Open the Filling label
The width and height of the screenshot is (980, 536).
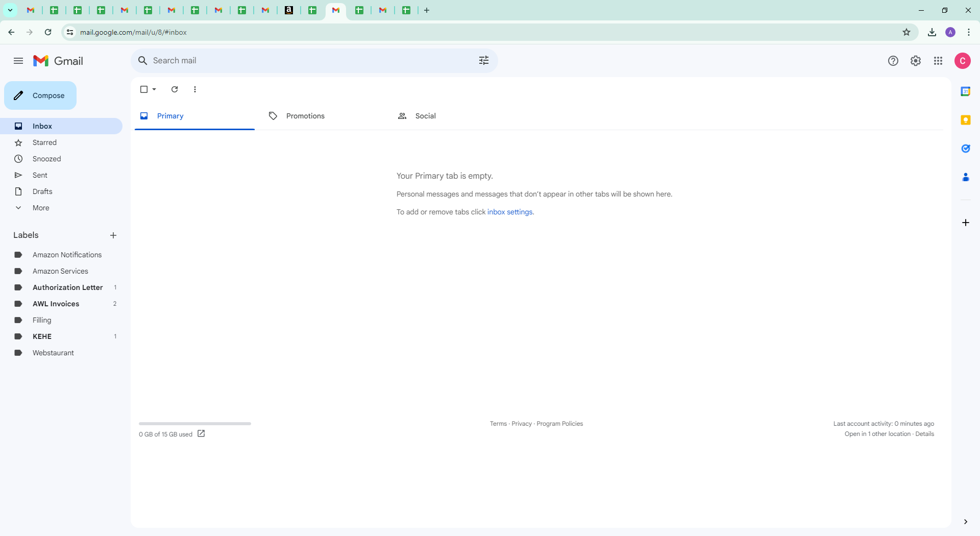pyautogui.click(x=61, y=320)
